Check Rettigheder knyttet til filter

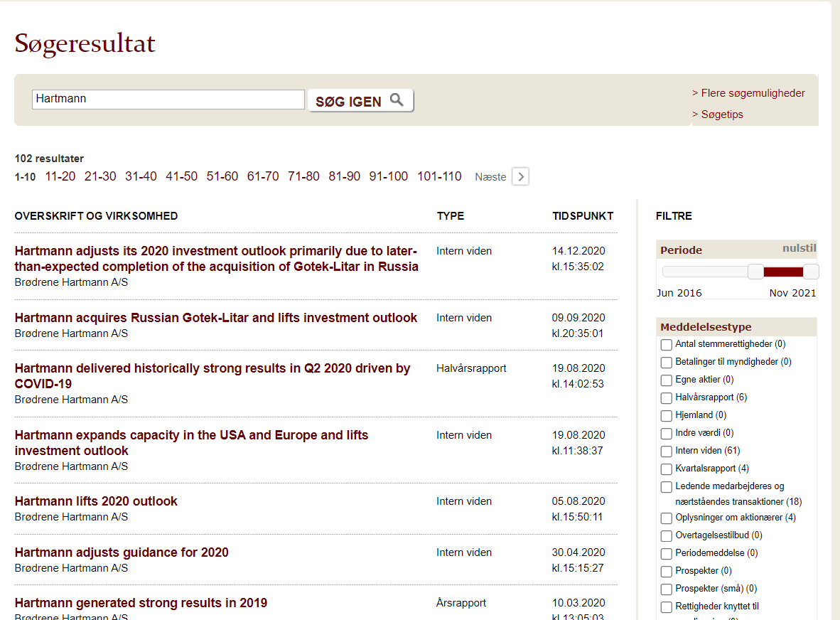pos(667,607)
